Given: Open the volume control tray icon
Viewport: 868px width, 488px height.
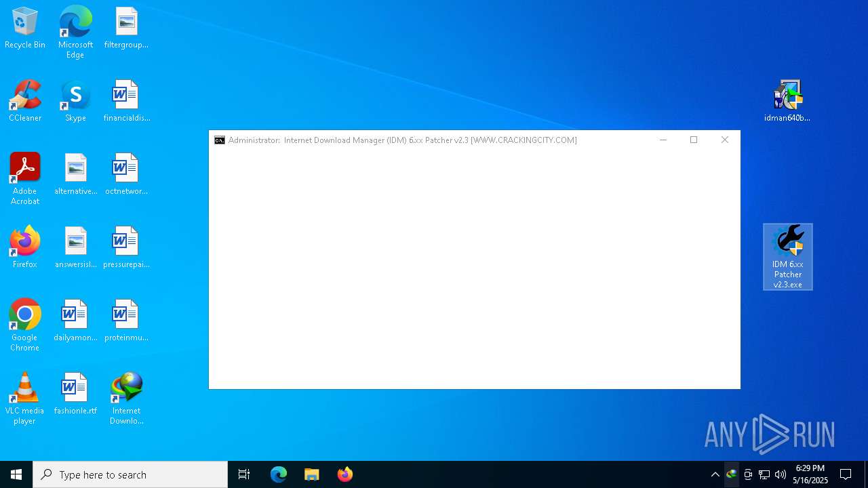Looking at the screenshot, I should coord(781,474).
